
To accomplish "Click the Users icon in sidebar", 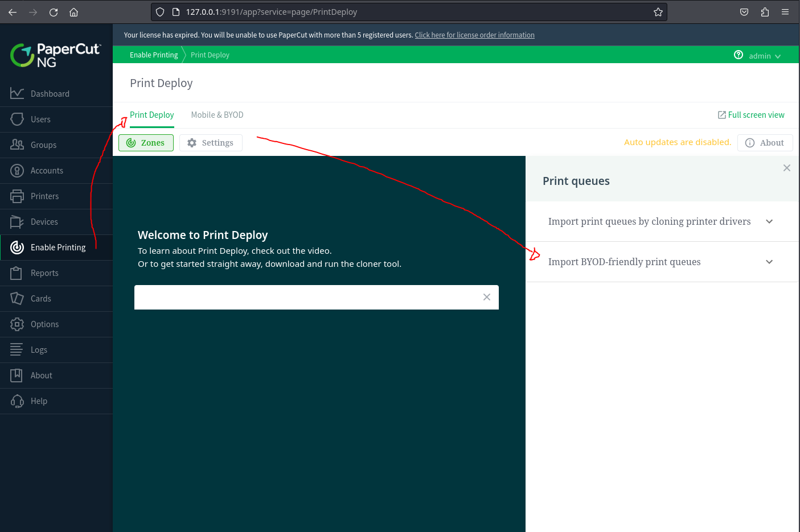I will pos(17,119).
